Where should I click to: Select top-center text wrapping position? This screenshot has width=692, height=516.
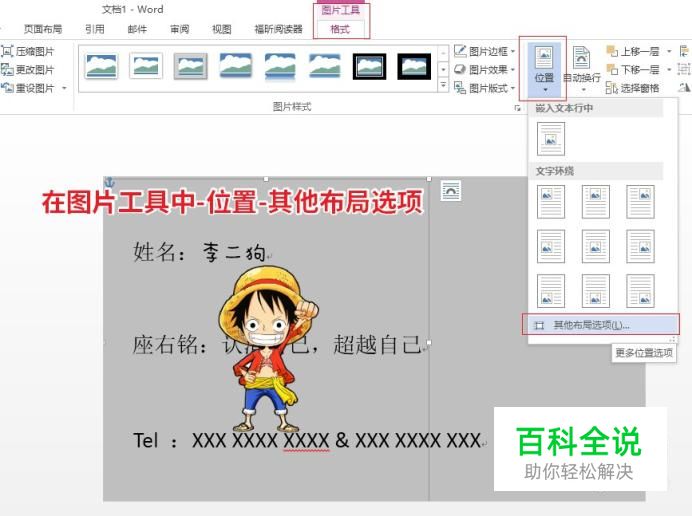click(595, 202)
